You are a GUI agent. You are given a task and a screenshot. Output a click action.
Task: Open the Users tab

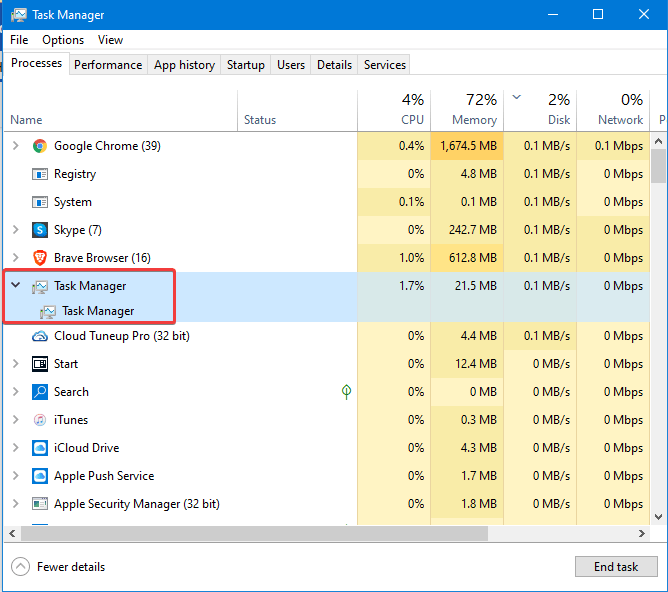291,65
